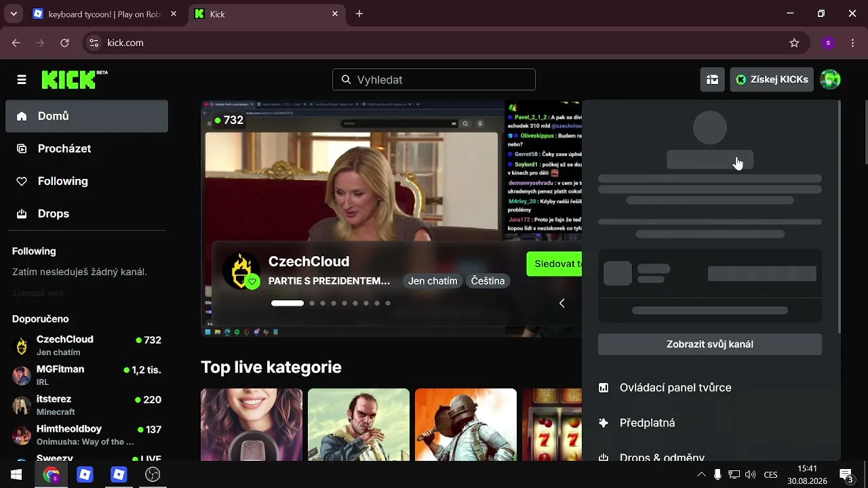Open the notification center icon
The image size is (868, 488).
[846, 474]
